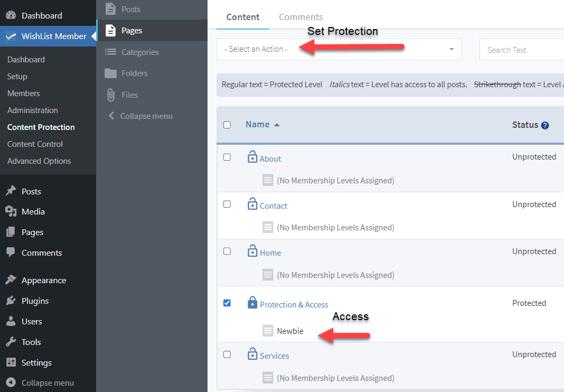Check the Contact page checkbox
The width and height of the screenshot is (564, 392).
(227, 204)
